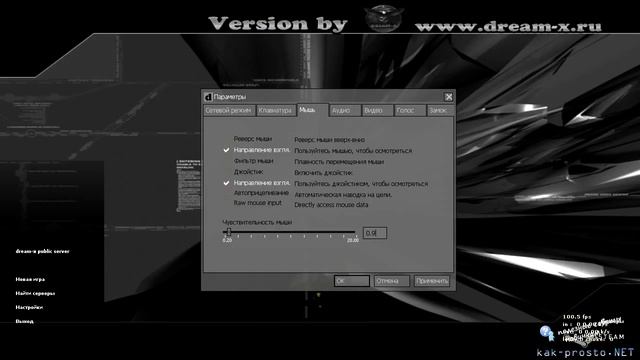Toggle Направление взгляда checkbox for joystick look

[x=227, y=183]
